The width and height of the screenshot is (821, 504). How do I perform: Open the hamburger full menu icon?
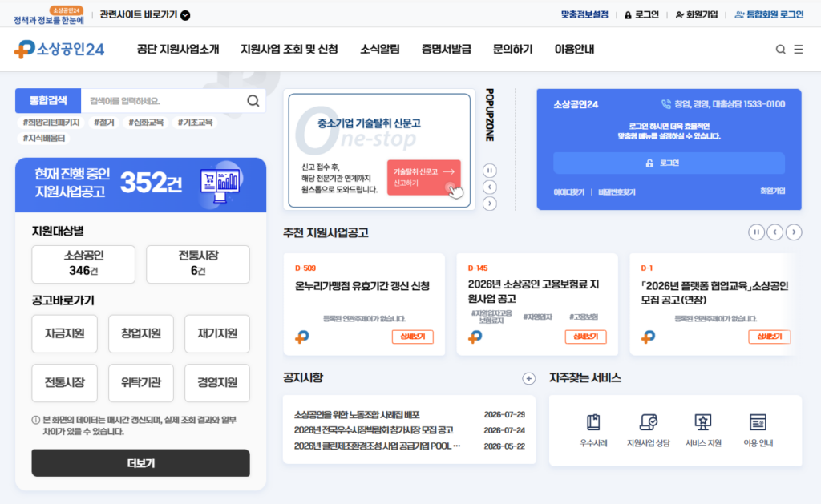coord(798,49)
